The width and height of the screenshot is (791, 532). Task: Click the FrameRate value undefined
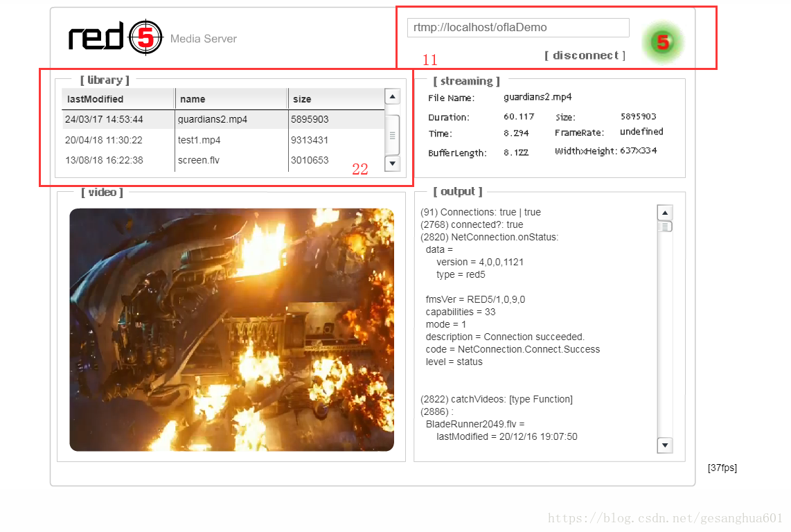click(641, 132)
